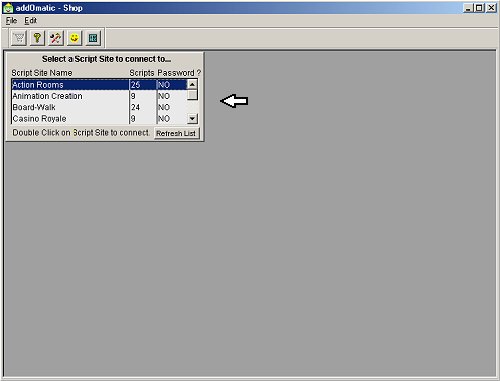
Task: Click the teal panel toolbar icon
Action: [x=93, y=38]
